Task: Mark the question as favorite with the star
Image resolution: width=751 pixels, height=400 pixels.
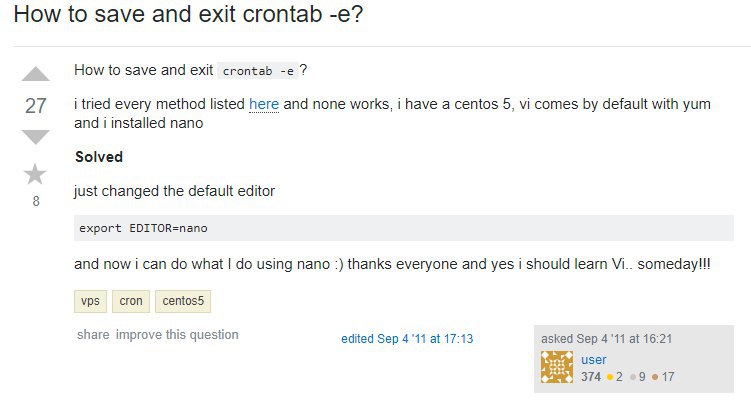Action: coord(36,174)
